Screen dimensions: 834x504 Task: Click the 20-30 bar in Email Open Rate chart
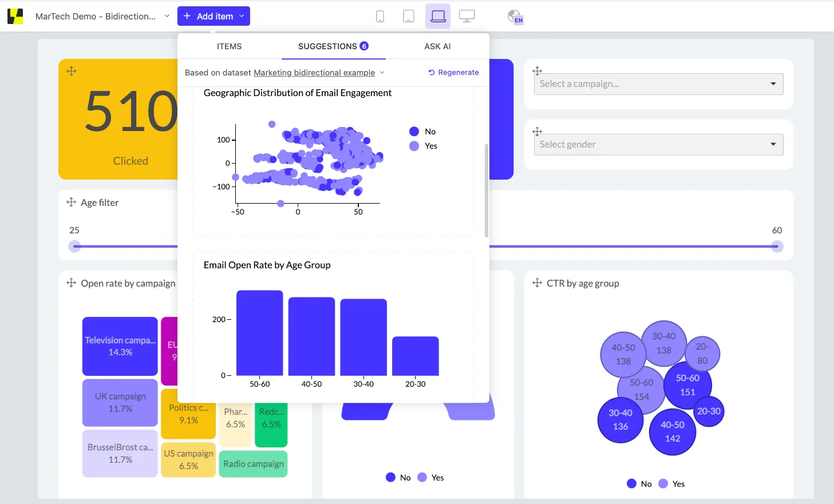coord(416,356)
